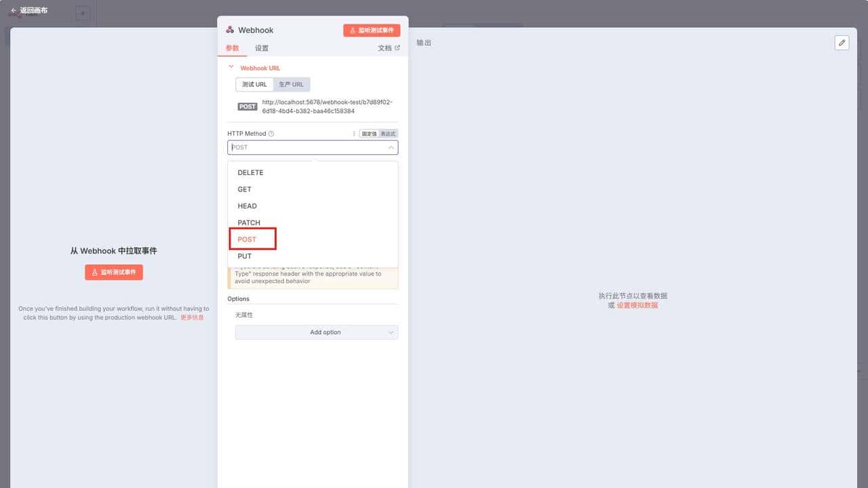Keep HTTP Method in 固定值 mode
This screenshot has width=868, height=488.
point(368,134)
